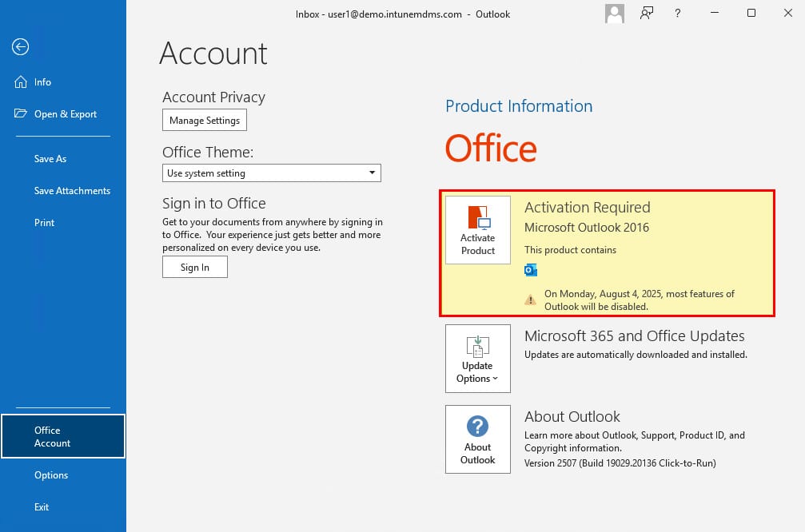The height and width of the screenshot is (532, 805).
Task: Open the Info page via home icon
Action: [21, 82]
